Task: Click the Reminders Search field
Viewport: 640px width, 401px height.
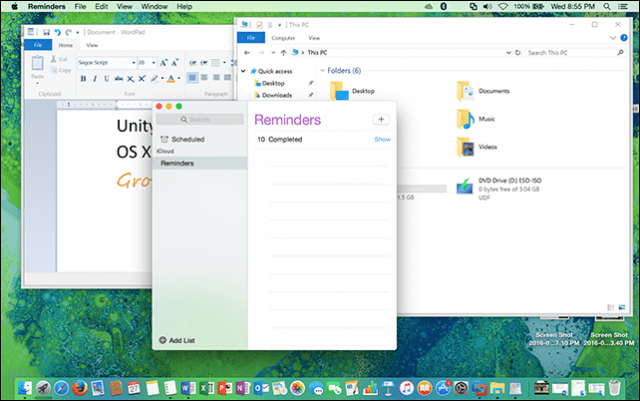Action: (200, 119)
